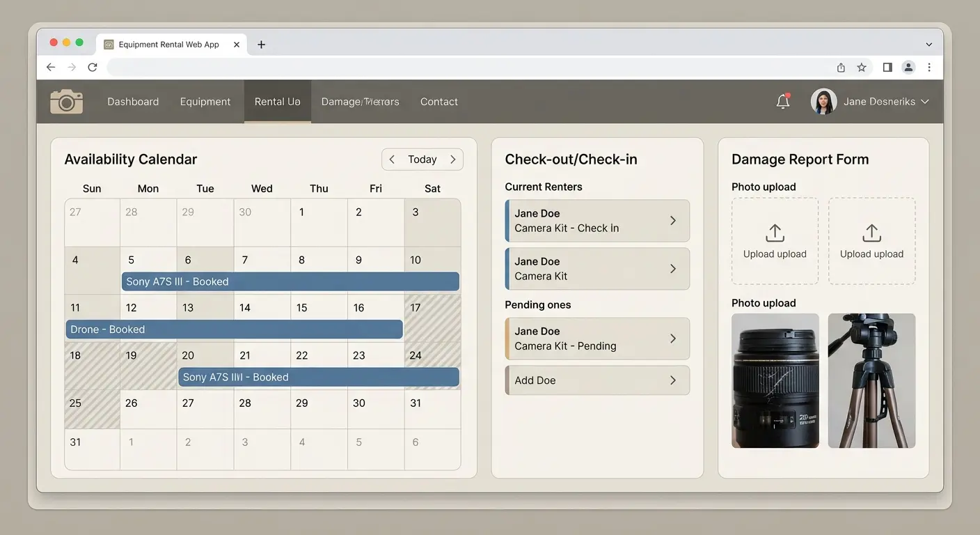Open the notifications bell
This screenshot has width=980, height=535.
click(x=783, y=102)
